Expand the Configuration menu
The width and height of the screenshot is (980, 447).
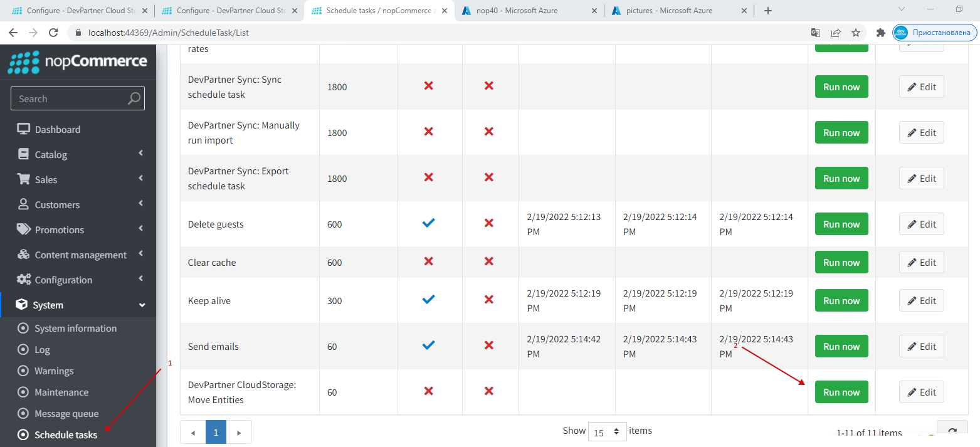pyautogui.click(x=78, y=280)
